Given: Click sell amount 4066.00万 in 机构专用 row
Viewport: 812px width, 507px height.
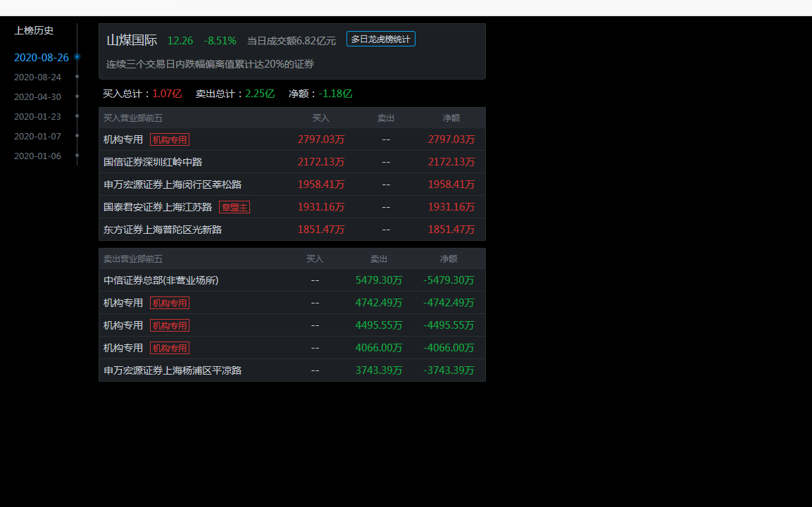Looking at the screenshot, I should pos(379,348).
